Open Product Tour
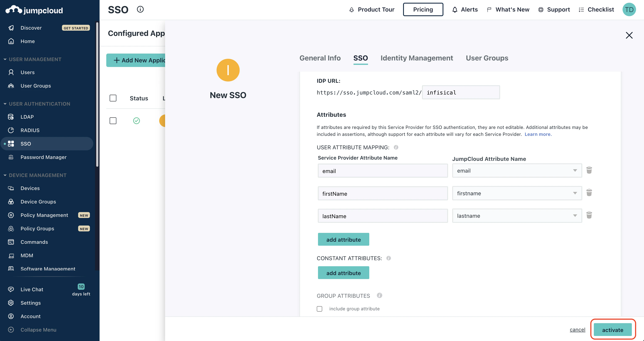Screen dimensions: 644x341 372,9
